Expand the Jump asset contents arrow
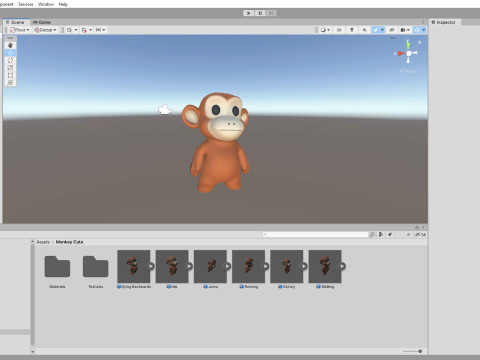Viewport: 480px width, 360px height. click(227, 266)
